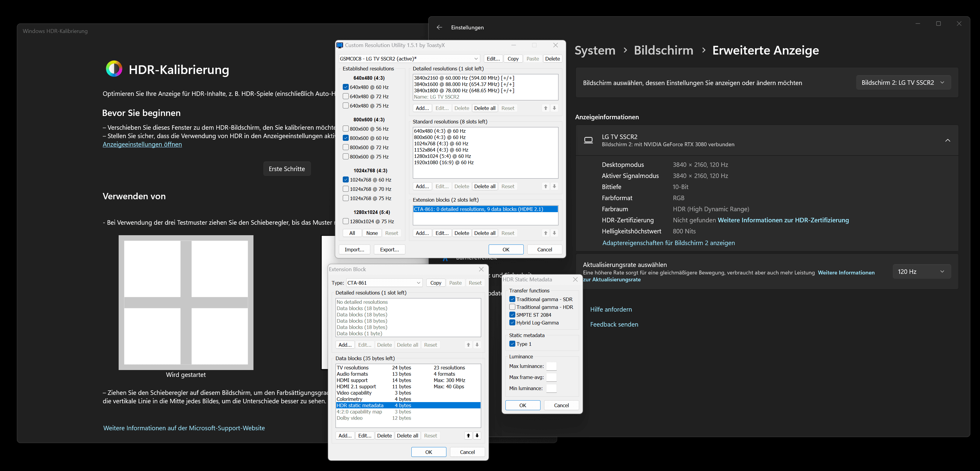Collapse the LG TV SSCR2 info section

pos(948,141)
